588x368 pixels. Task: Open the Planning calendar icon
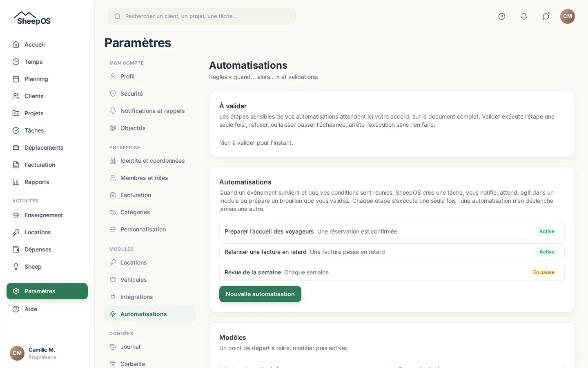(16, 79)
